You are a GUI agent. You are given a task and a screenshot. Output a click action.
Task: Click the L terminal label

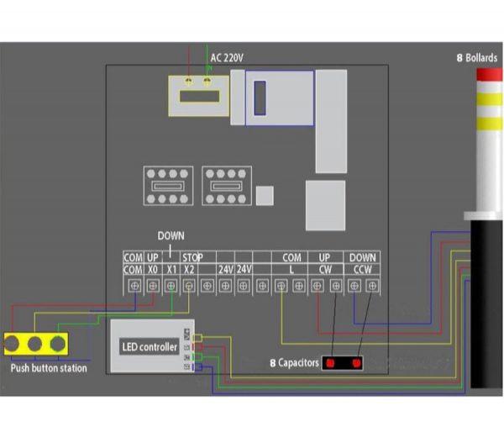point(291,270)
